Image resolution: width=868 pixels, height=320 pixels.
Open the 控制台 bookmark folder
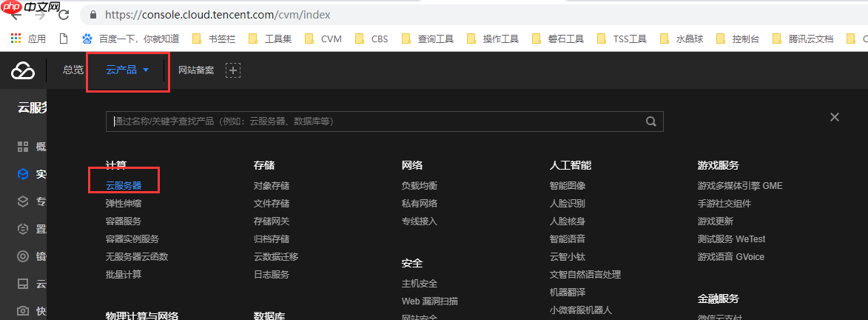737,39
